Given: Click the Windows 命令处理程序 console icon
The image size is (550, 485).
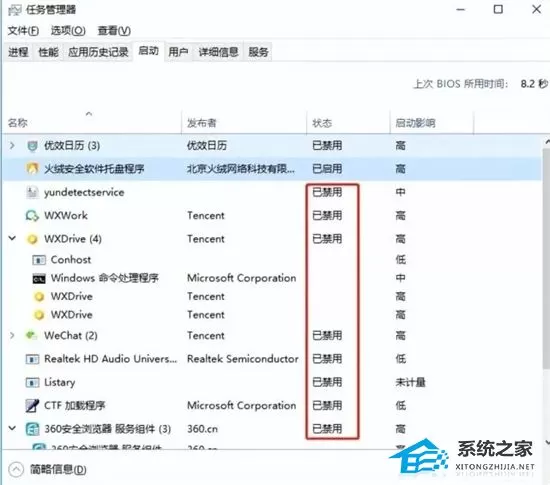Looking at the screenshot, I should [39, 278].
